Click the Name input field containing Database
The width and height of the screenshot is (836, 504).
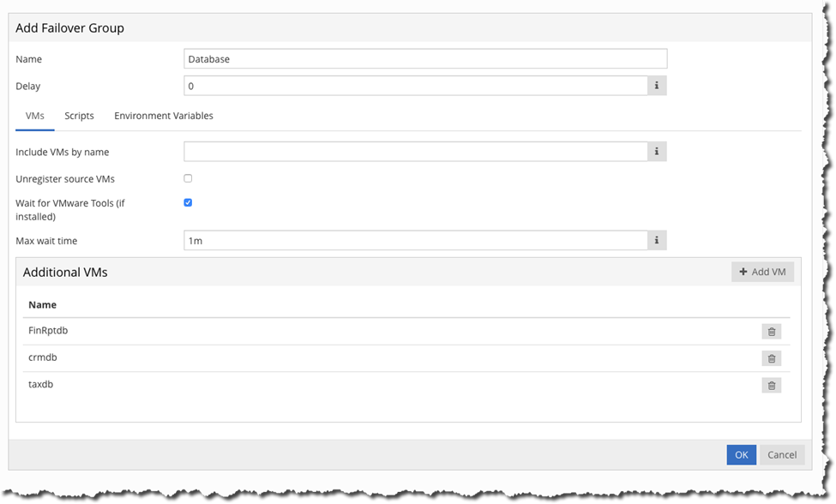425,59
